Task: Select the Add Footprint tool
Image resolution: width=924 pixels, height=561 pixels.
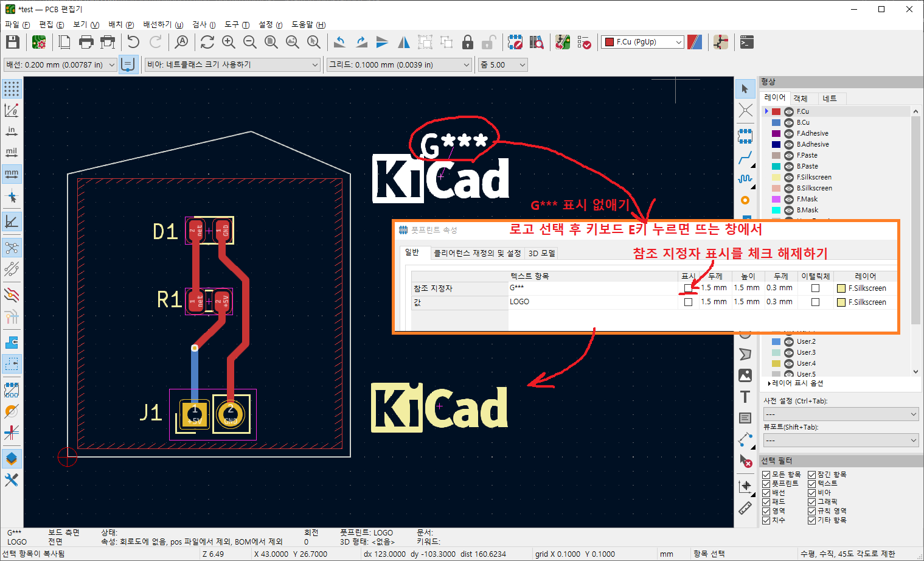Action: [745, 136]
